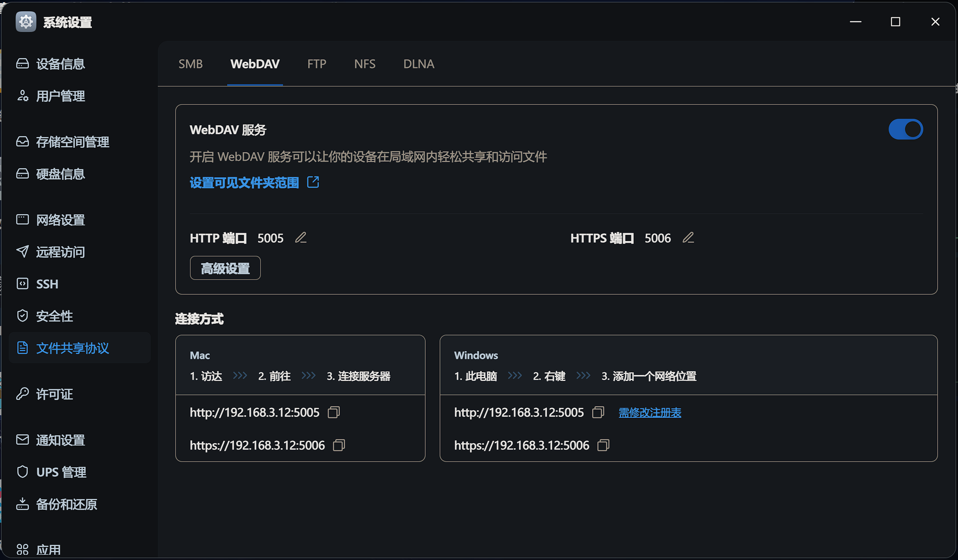Image resolution: width=958 pixels, height=560 pixels.
Task: Open the NFS tab
Action: (x=365, y=64)
